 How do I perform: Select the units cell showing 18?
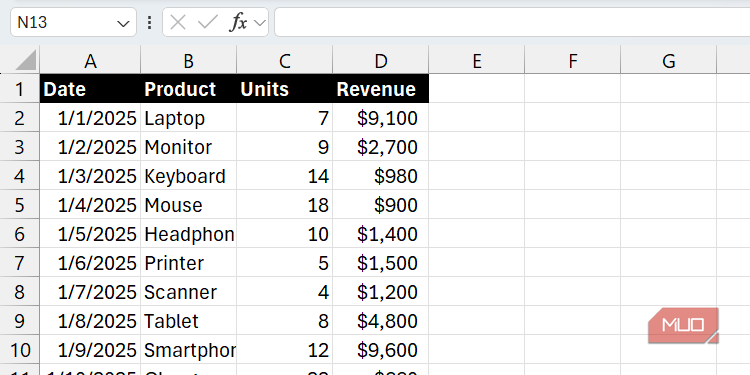[x=285, y=205]
